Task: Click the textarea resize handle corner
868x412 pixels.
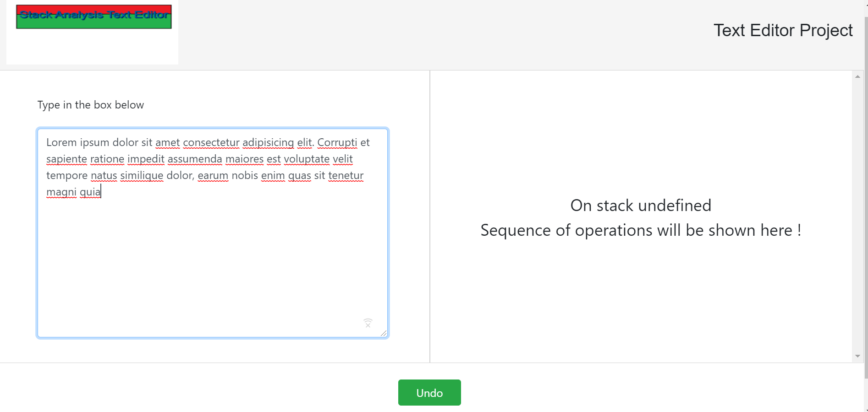Action: (x=384, y=333)
